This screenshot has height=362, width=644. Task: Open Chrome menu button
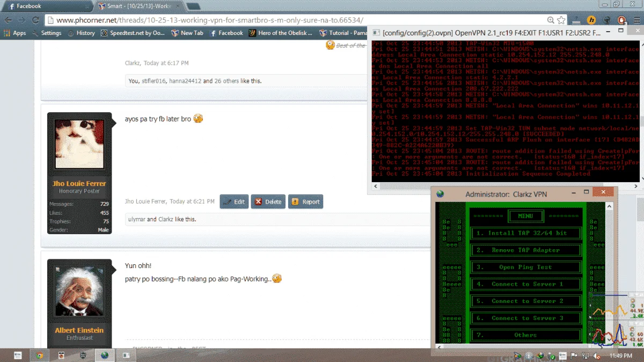point(636,20)
